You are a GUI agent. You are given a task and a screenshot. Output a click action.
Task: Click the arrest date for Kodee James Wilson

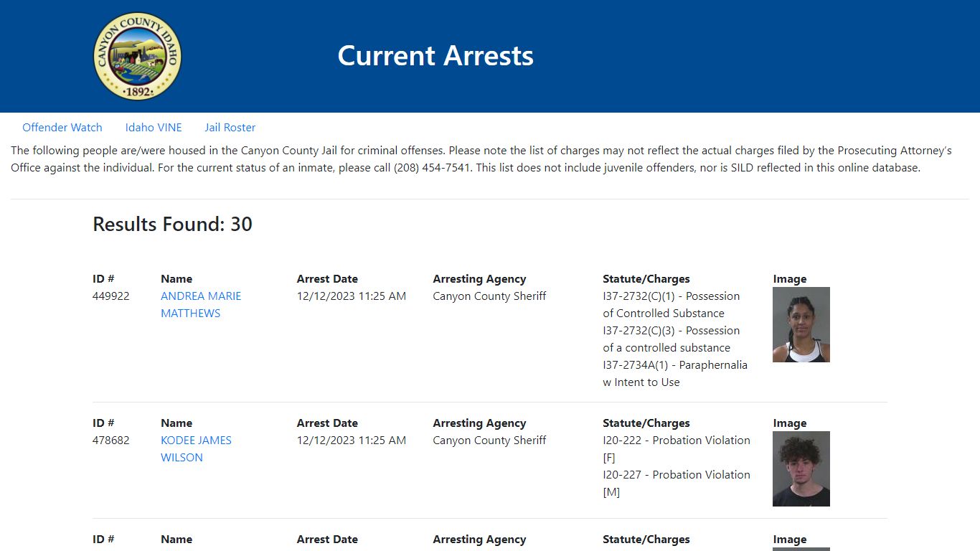(x=352, y=441)
